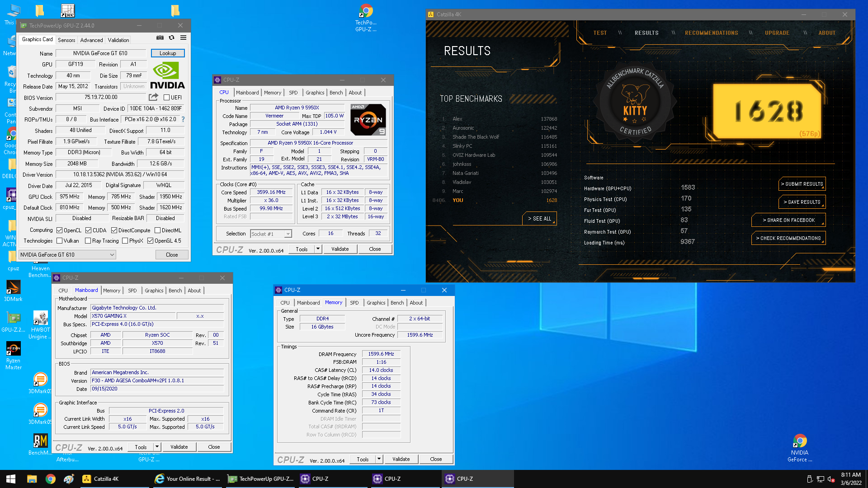Click the clock and date in the taskbar
The height and width of the screenshot is (488, 868).
click(851, 479)
